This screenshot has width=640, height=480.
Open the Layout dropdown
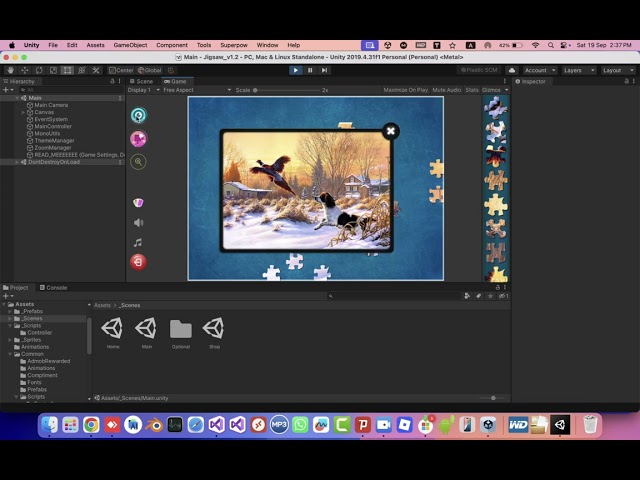(618, 70)
